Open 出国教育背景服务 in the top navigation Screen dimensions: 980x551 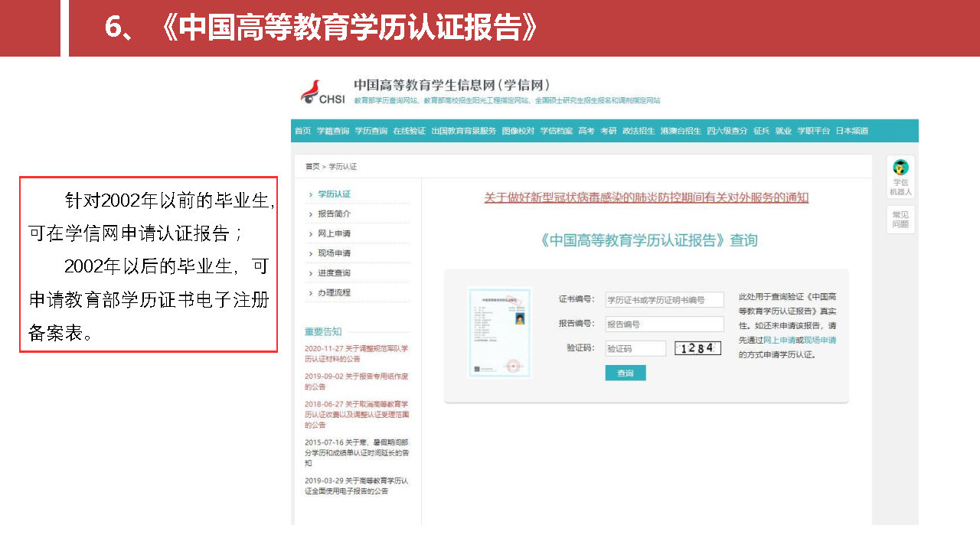pyautogui.click(x=463, y=131)
